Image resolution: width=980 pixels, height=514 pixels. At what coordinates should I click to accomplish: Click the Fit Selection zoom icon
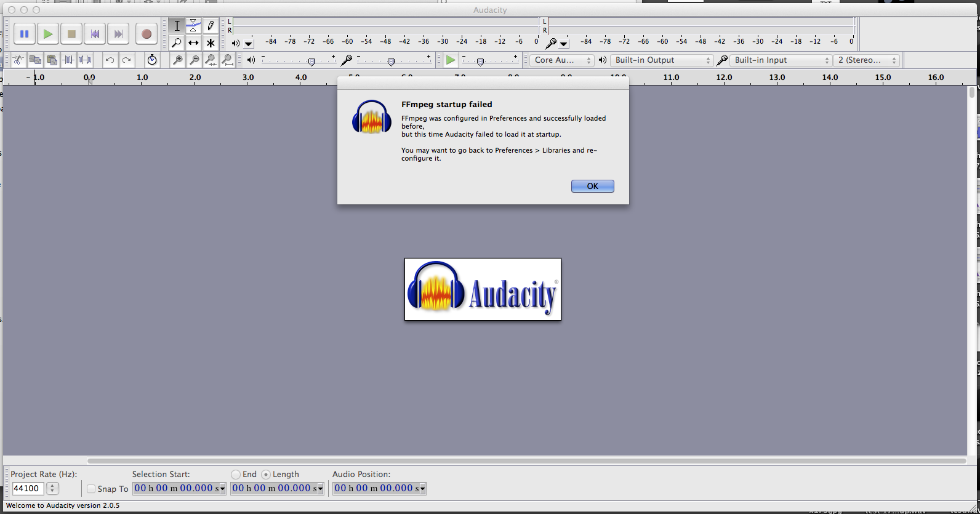coord(211,60)
